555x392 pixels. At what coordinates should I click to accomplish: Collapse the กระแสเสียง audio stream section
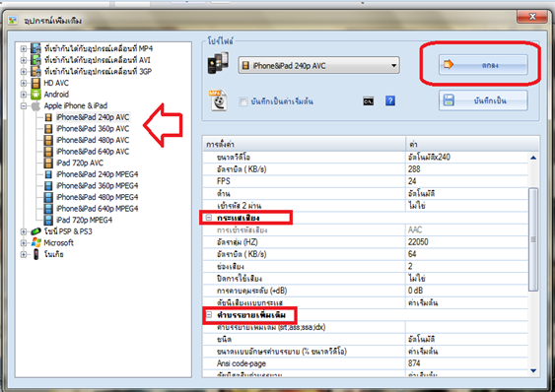(209, 218)
